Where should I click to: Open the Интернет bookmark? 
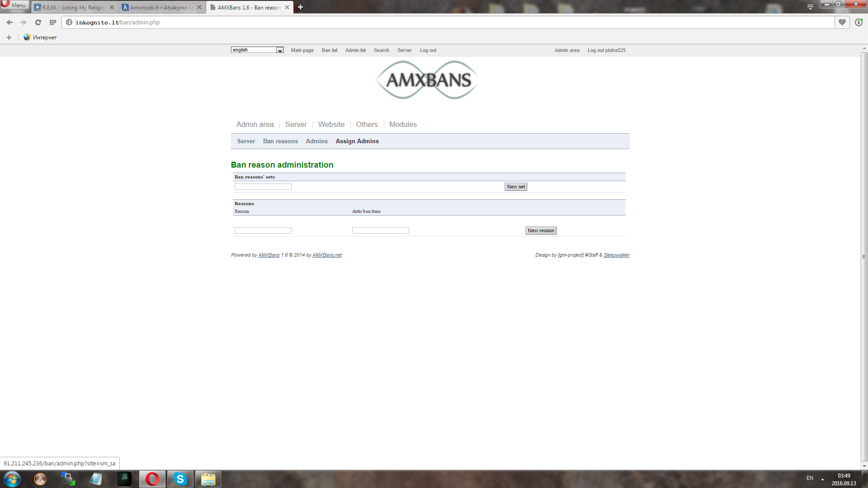40,38
